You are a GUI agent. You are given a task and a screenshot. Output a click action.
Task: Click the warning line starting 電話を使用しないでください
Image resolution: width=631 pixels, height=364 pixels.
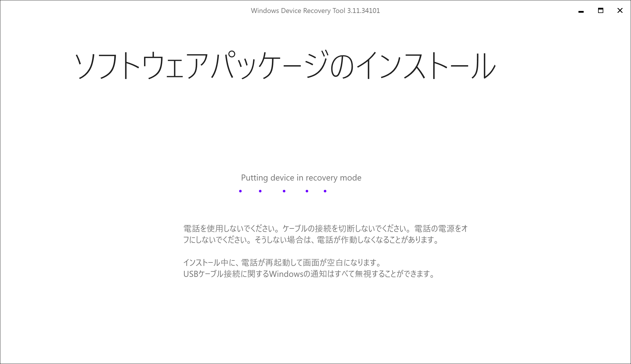(x=325, y=229)
